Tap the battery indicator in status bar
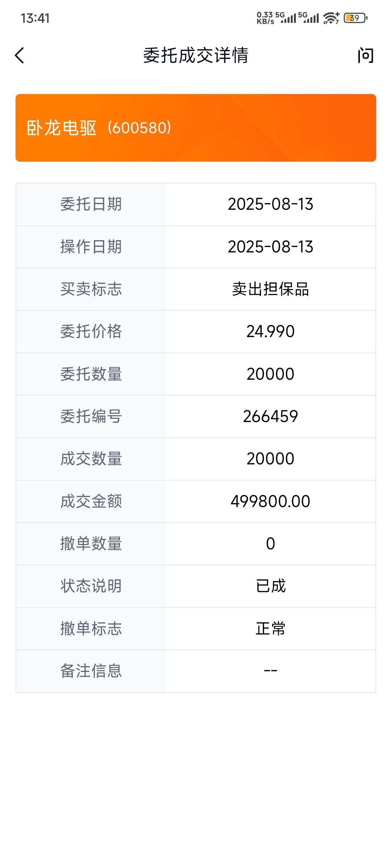 click(356, 18)
